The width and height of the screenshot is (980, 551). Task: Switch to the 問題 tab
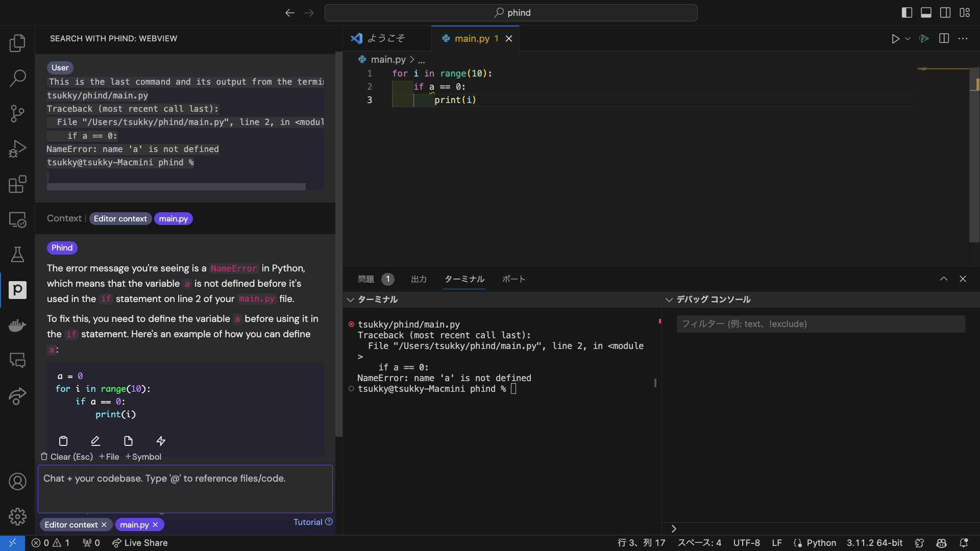[366, 279]
